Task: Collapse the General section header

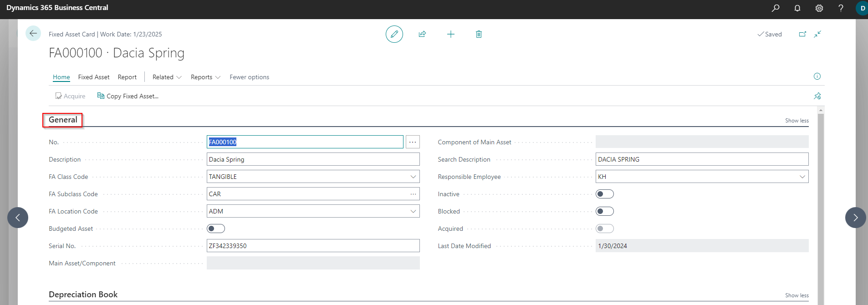Action: click(63, 120)
